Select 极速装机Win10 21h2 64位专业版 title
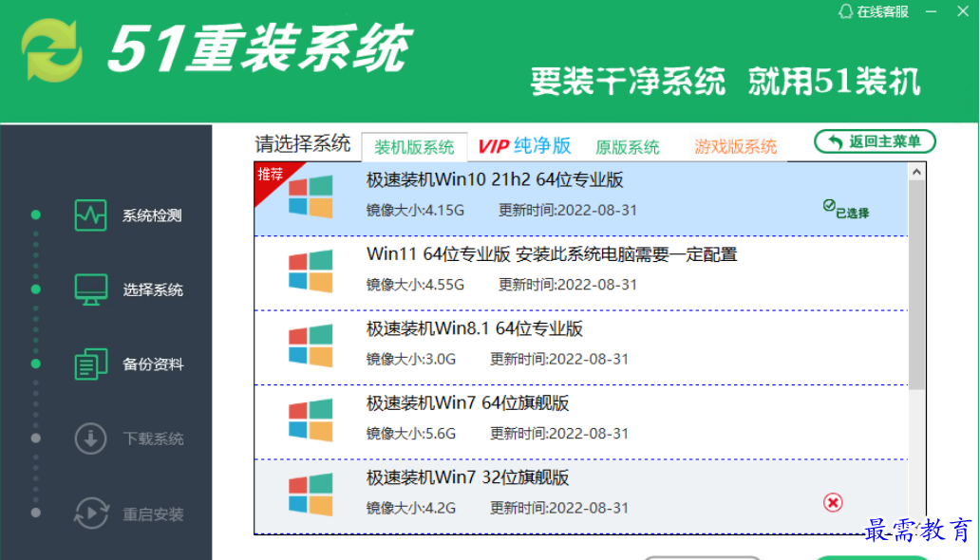Image resolution: width=980 pixels, height=560 pixels. pyautogui.click(x=495, y=180)
